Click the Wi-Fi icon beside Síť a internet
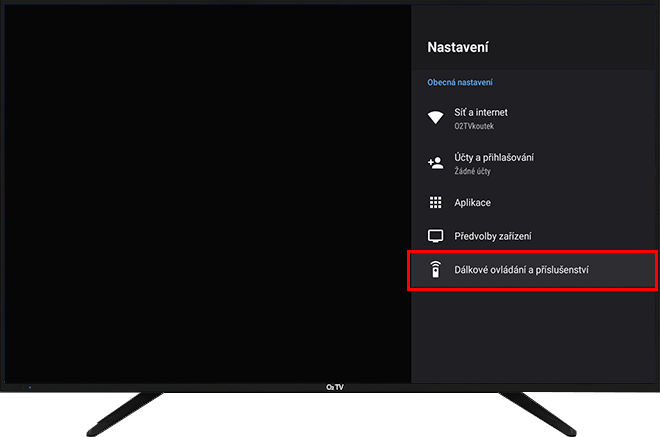Screen dimensions: 660x437 435,118
